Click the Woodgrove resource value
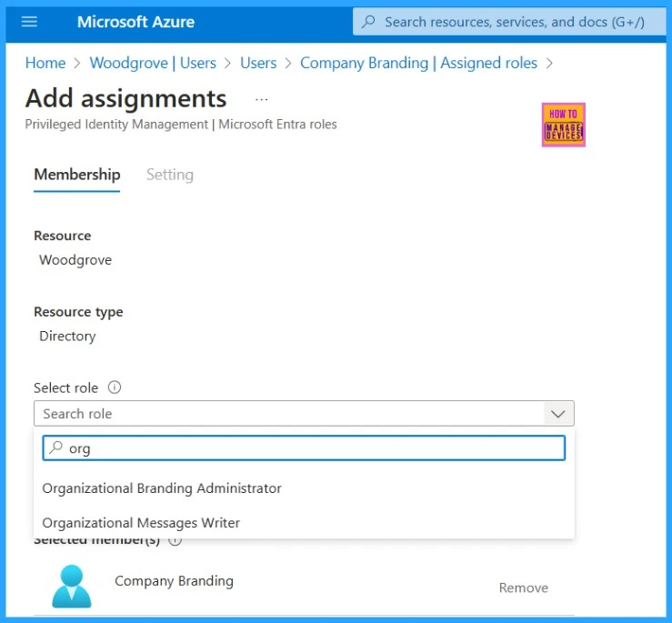The width and height of the screenshot is (672, 623). pos(75,259)
